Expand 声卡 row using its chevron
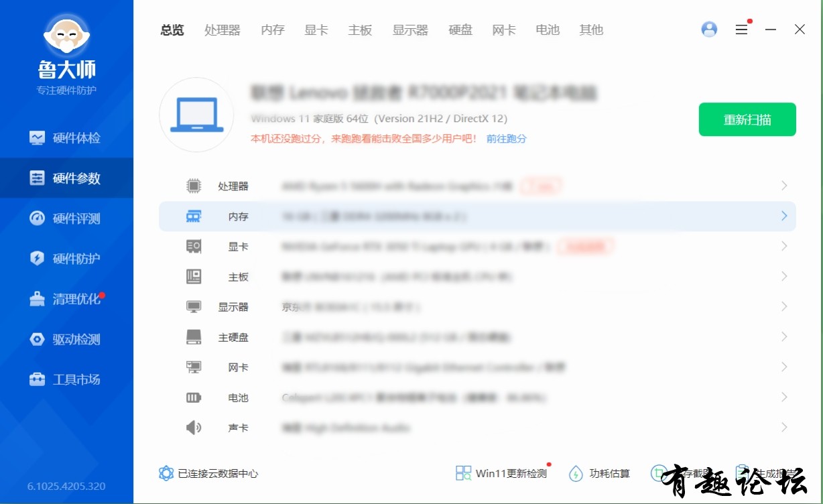Viewport: 823px width, 504px height. click(784, 427)
